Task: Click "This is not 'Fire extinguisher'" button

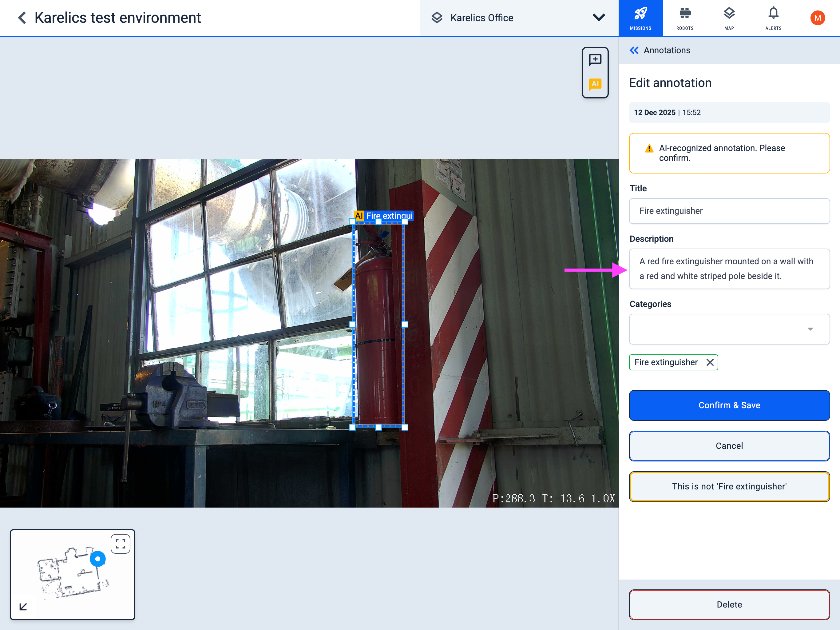Action: (729, 486)
